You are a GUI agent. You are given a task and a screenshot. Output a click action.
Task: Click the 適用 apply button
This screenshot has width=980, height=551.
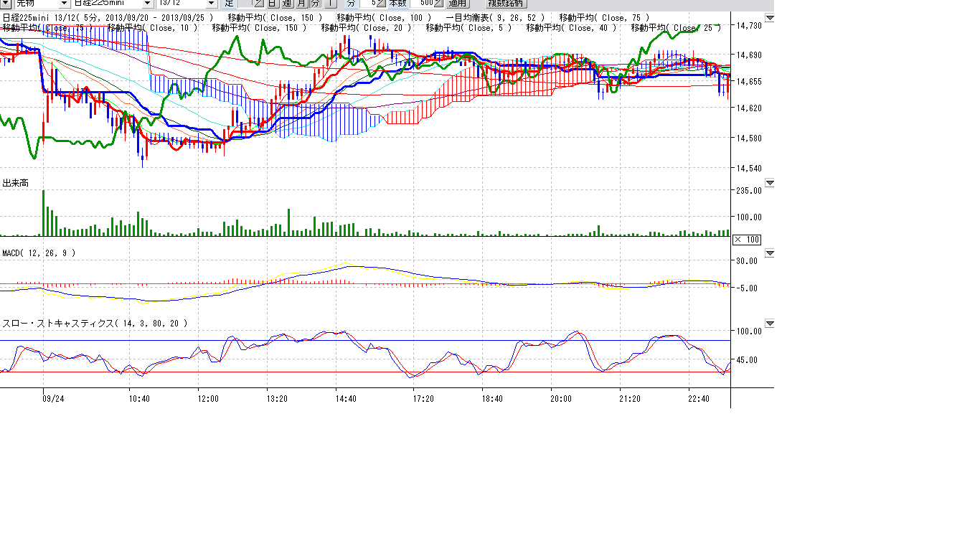pos(458,4)
